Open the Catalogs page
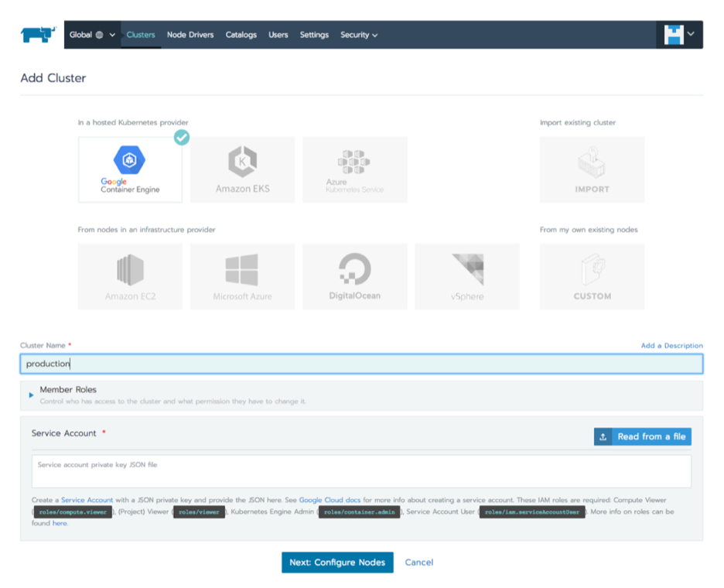The height and width of the screenshot is (588, 724). click(x=241, y=34)
